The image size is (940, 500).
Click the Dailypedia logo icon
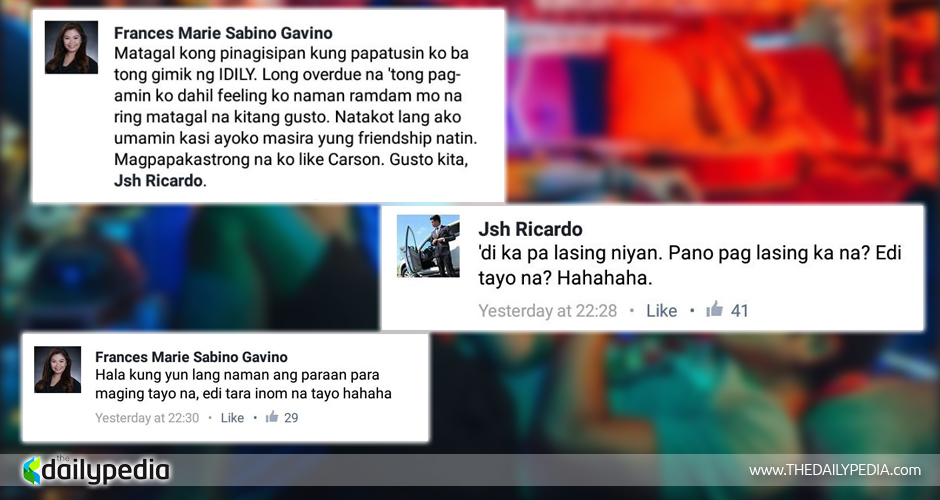(32, 471)
